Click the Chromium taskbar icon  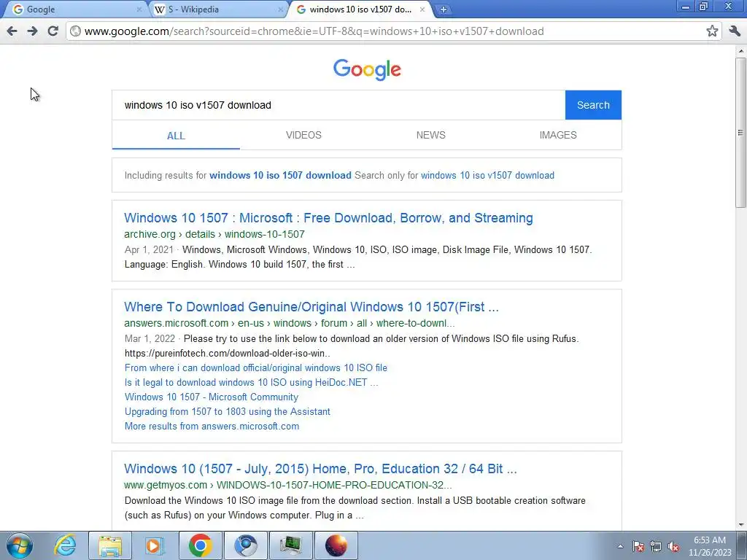point(245,545)
